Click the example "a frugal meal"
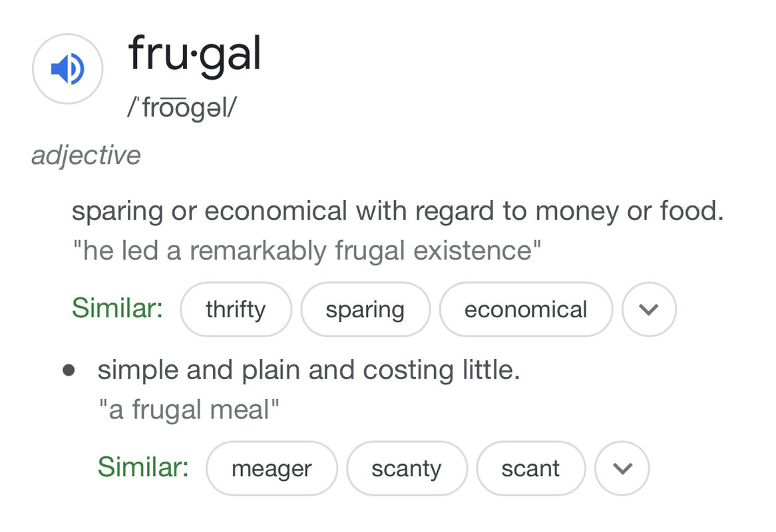 coord(188,410)
